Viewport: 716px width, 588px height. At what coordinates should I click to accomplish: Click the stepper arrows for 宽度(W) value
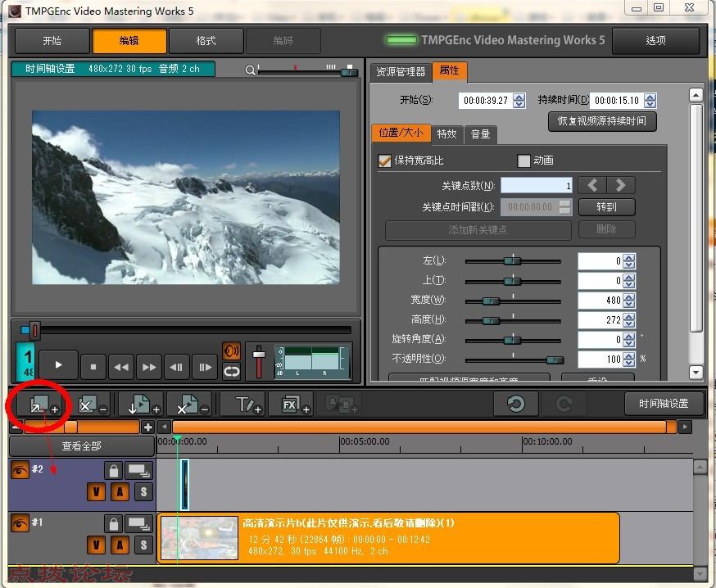(628, 301)
